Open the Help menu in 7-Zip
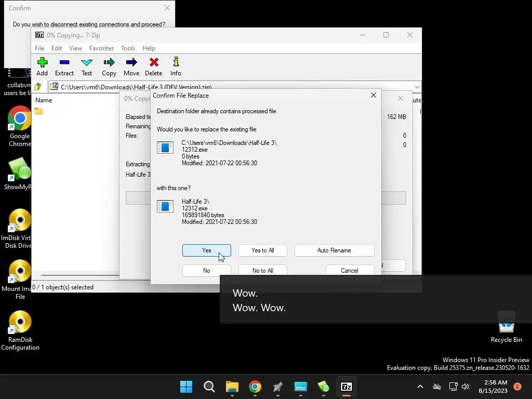532x399 pixels. point(149,48)
